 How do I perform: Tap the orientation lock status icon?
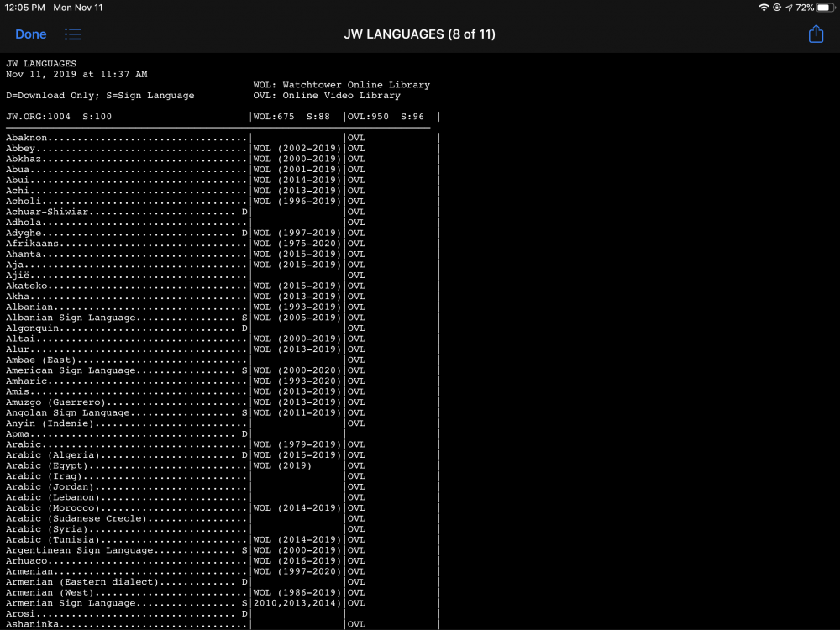777,8
